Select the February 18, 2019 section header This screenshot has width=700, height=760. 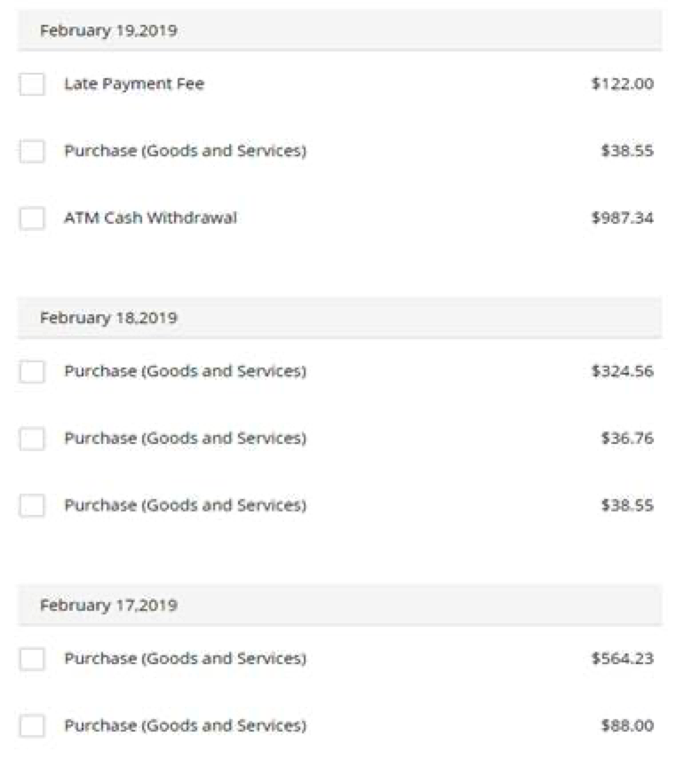pyautogui.click(x=340, y=318)
